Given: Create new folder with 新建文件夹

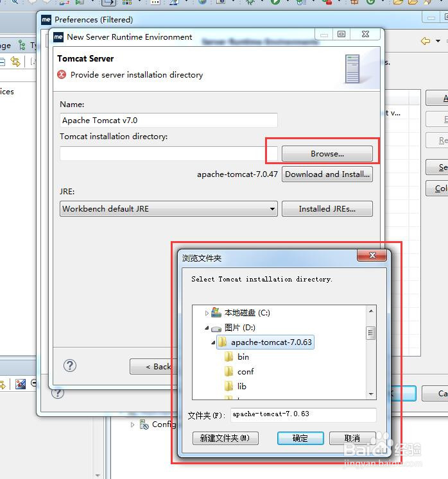Looking at the screenshot, I should (225, 439).
